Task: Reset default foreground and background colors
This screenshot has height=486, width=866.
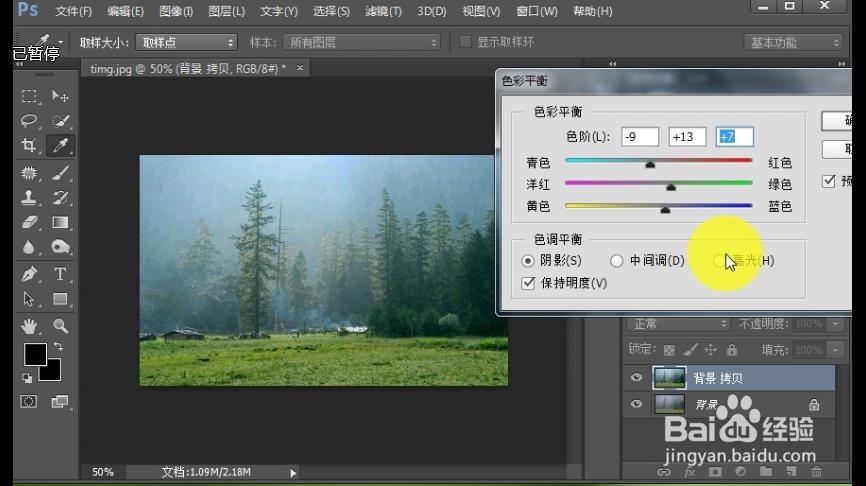Action: 27,378
